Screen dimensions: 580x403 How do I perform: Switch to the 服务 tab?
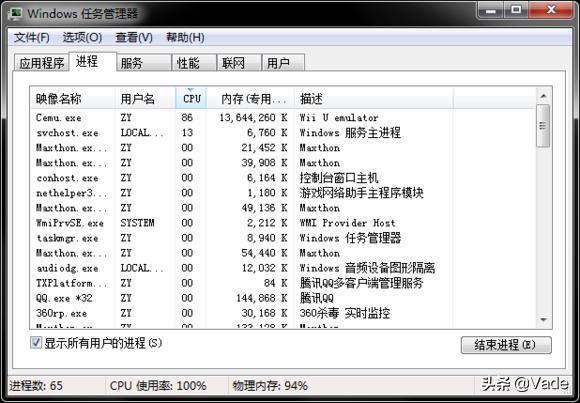[144, 63]
